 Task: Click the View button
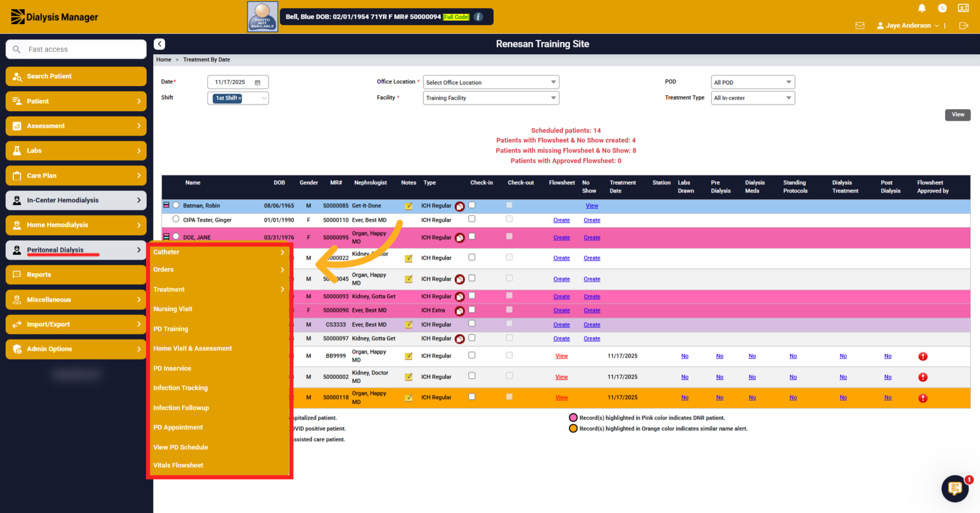click(x=957, y=115)
